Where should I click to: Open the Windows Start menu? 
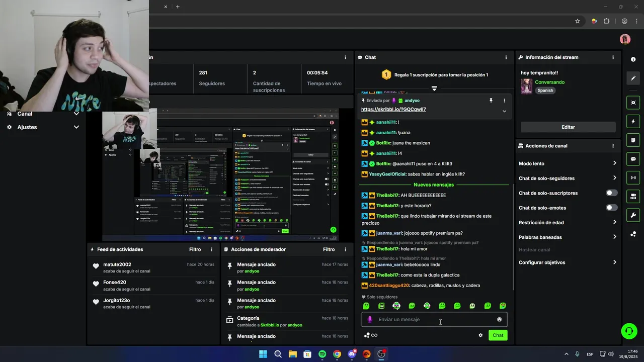[x=263, y=354]
